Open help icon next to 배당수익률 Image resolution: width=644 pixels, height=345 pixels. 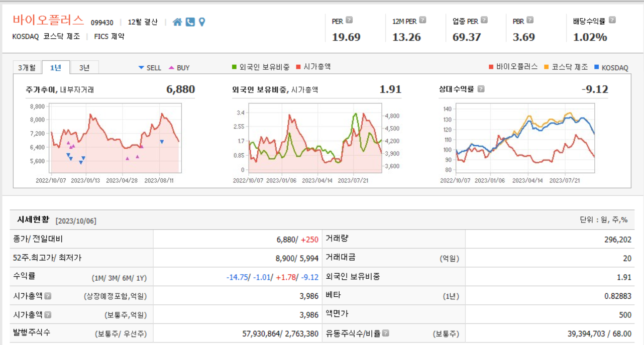612,21
